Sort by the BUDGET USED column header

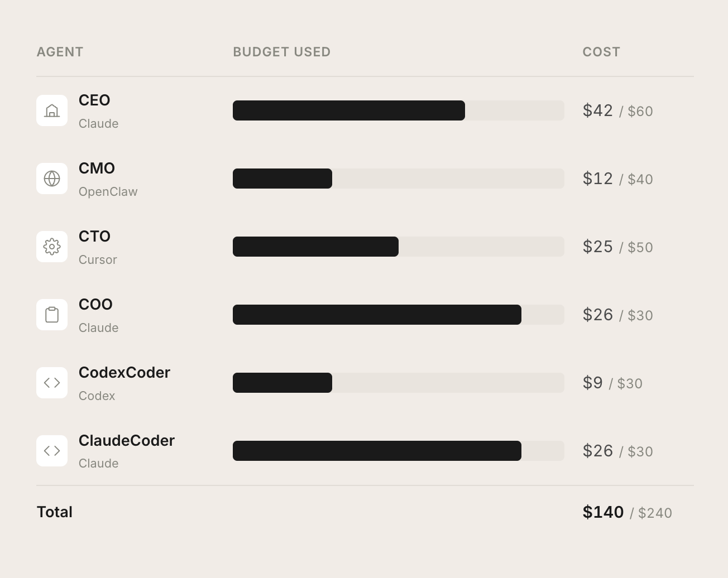[x=281, y=52]
